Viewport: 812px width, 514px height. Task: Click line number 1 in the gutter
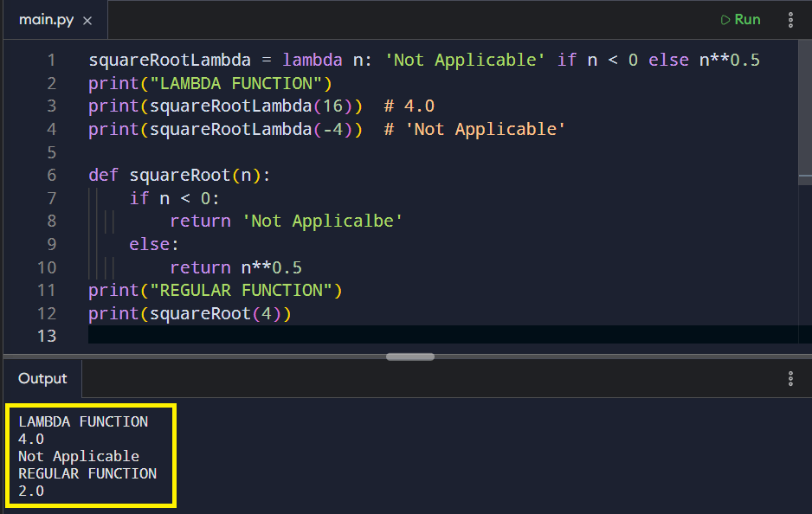pos(50,60)
